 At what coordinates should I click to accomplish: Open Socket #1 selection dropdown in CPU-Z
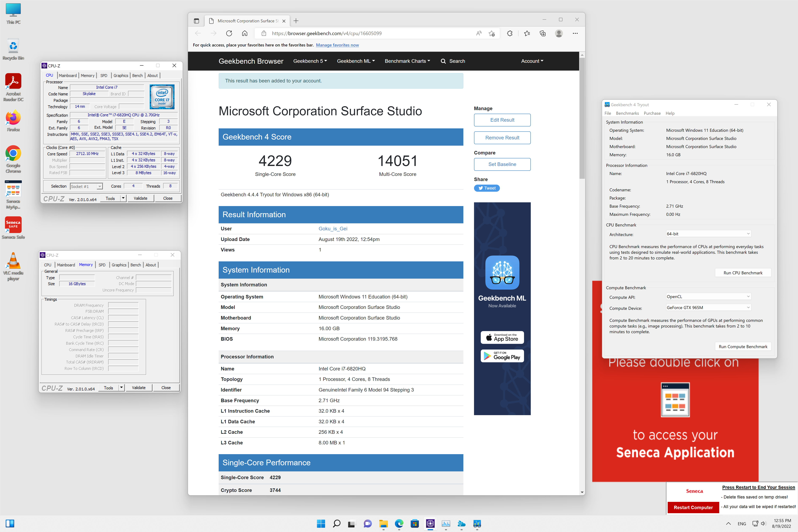[x=87, y=186]
